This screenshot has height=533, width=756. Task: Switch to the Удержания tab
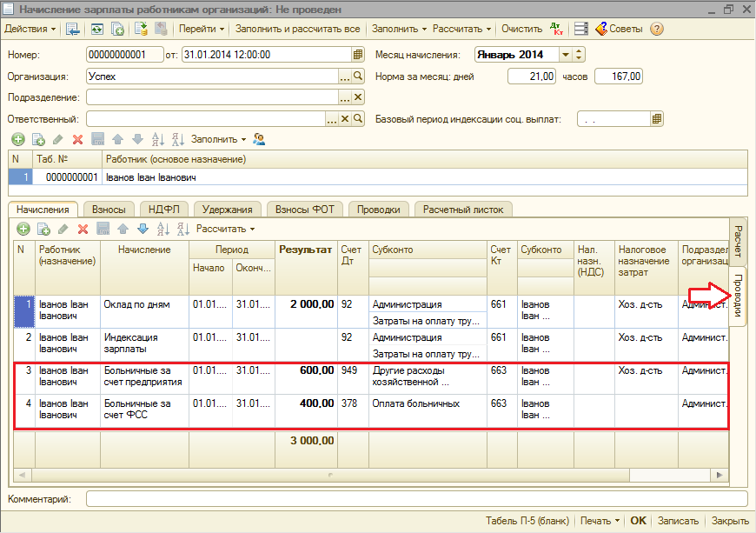(x=227, y=210)
